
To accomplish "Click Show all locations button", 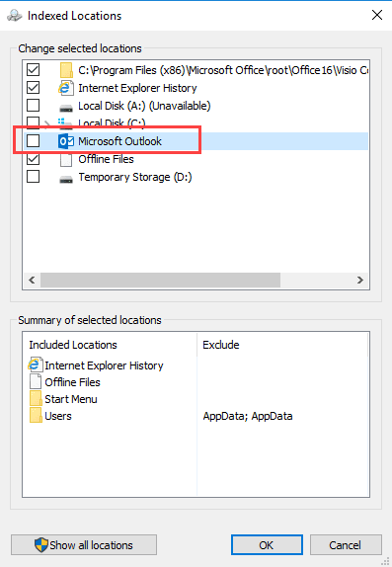I will 84,544.
